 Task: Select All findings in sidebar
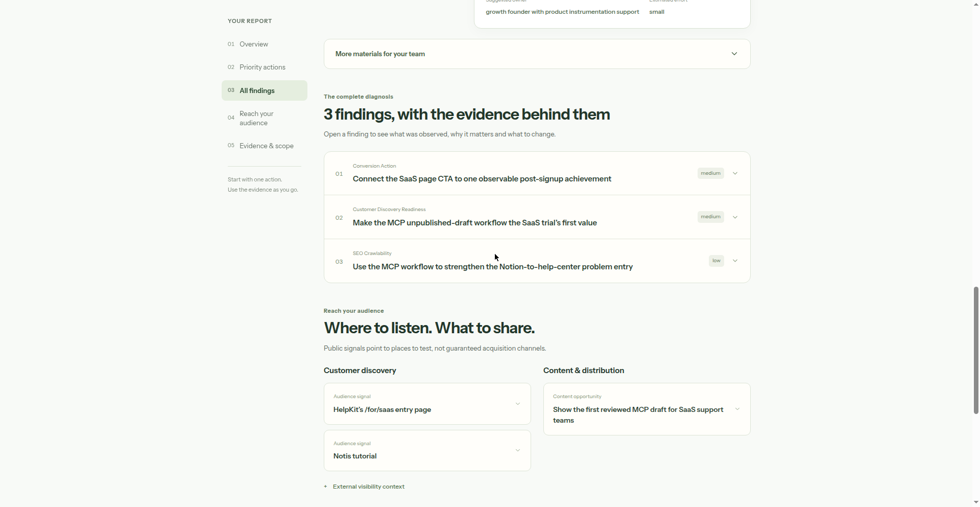click(x=264, y=90)
